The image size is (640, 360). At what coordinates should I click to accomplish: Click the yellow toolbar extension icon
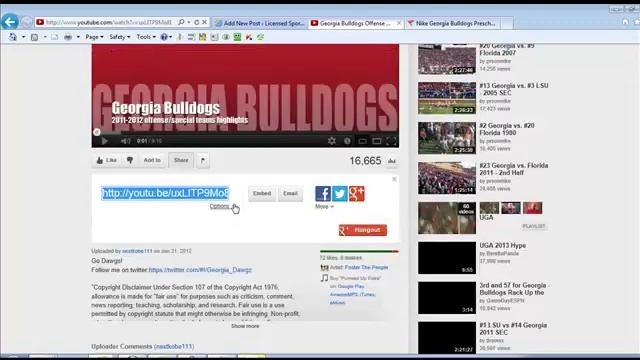click(x=202, y=37)
